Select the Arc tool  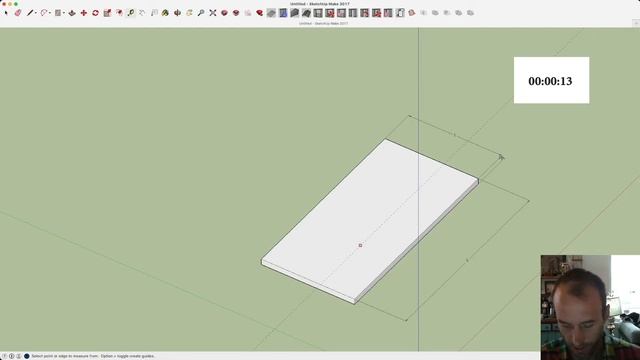tap(44, 13)
